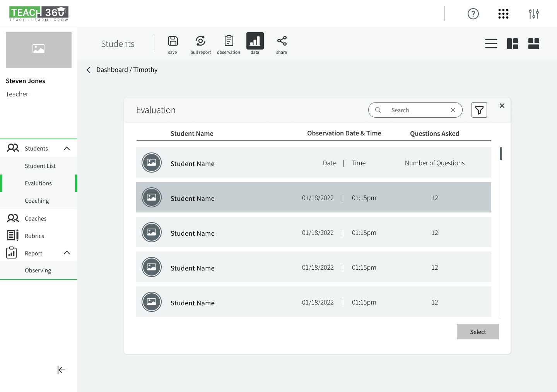Image resolution: width=557 pixels, height=392 pixels.
Task: Clear the search field text
Action: pos(453,110)
